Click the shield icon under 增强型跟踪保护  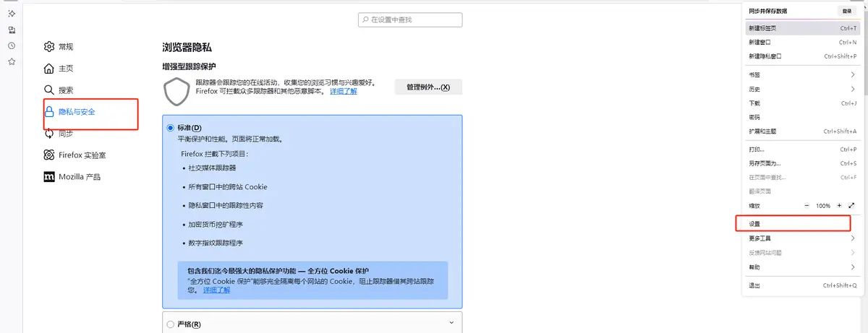pyautogui.click(x=176, y=92)
